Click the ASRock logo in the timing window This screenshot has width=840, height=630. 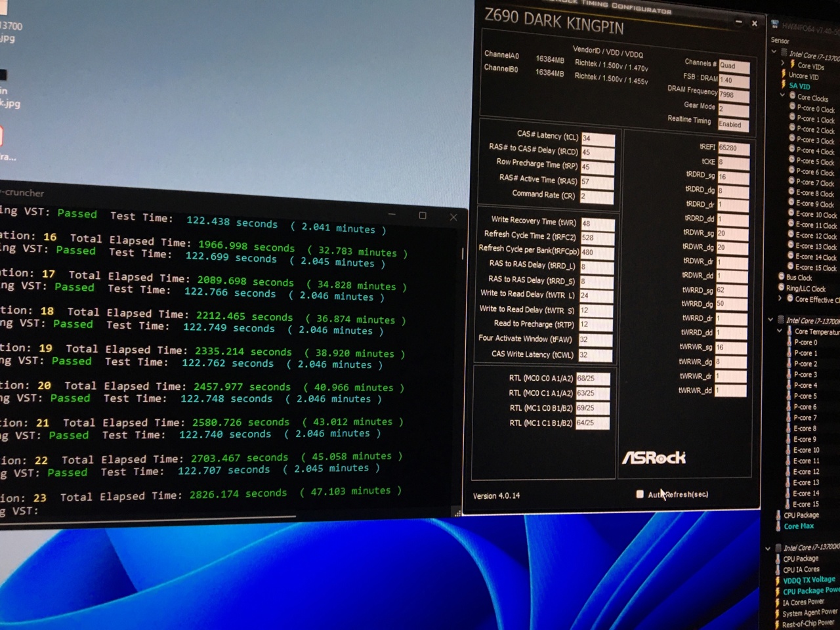(654, 457)
